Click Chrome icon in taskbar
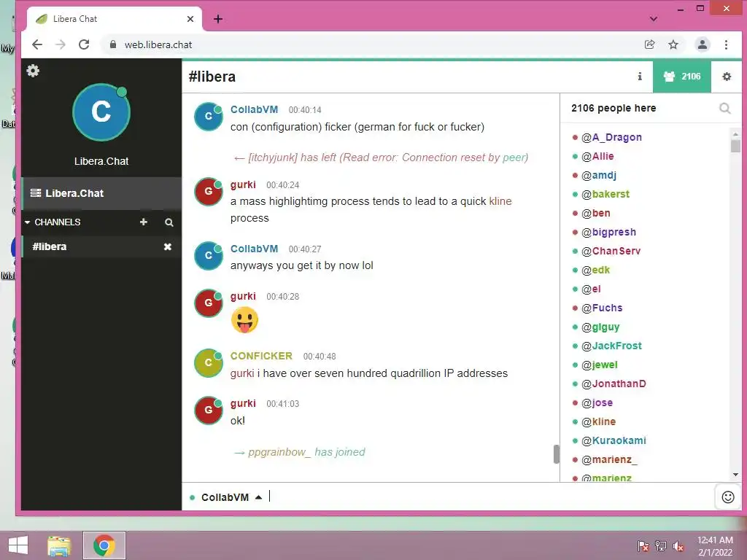747x560 pixels. (x=104, y=545)
